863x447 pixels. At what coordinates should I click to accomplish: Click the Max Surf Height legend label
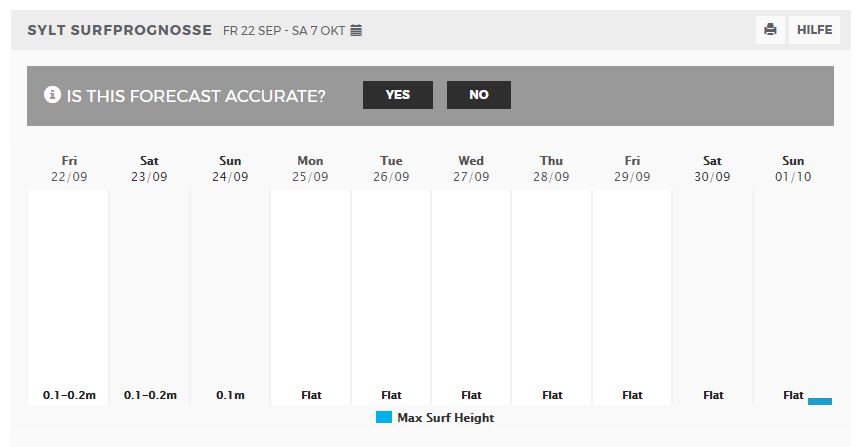tap(446, 418)
